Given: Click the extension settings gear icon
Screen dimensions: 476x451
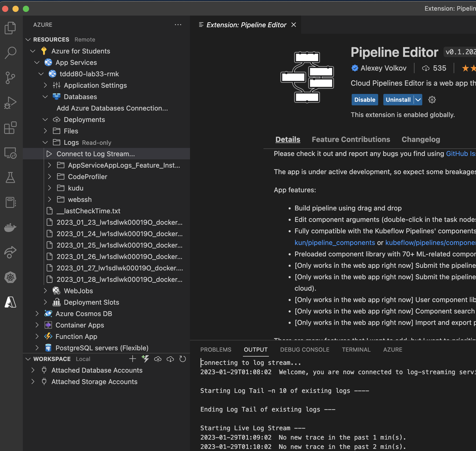Looking at the screenshot, I should coord(432,100).
